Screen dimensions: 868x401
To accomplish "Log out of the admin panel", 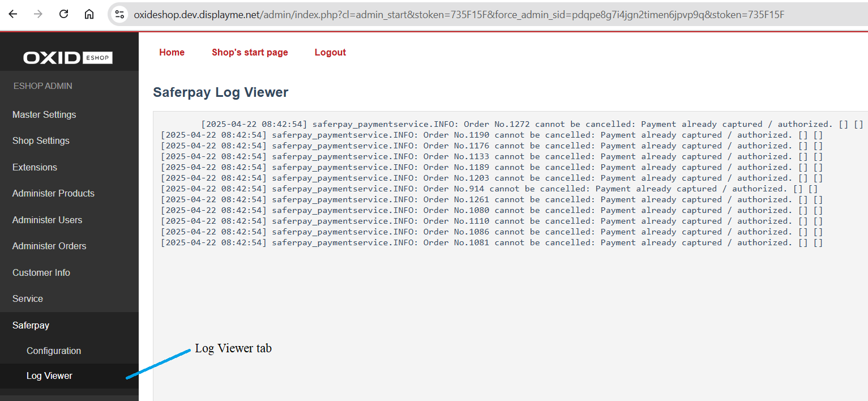I will pyautogui.click(x=330, y=52).
